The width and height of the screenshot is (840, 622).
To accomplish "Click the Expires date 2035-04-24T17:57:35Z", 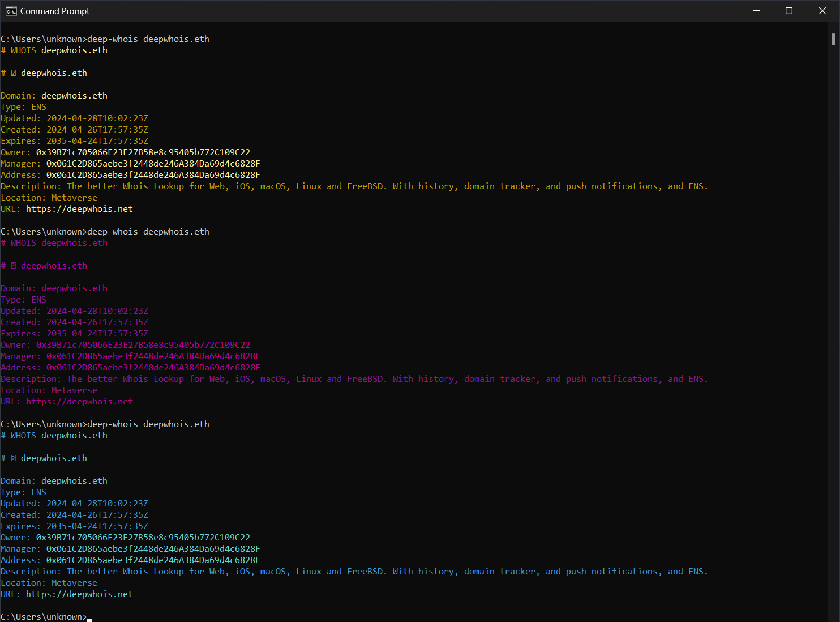I will (x=97, y=140).
